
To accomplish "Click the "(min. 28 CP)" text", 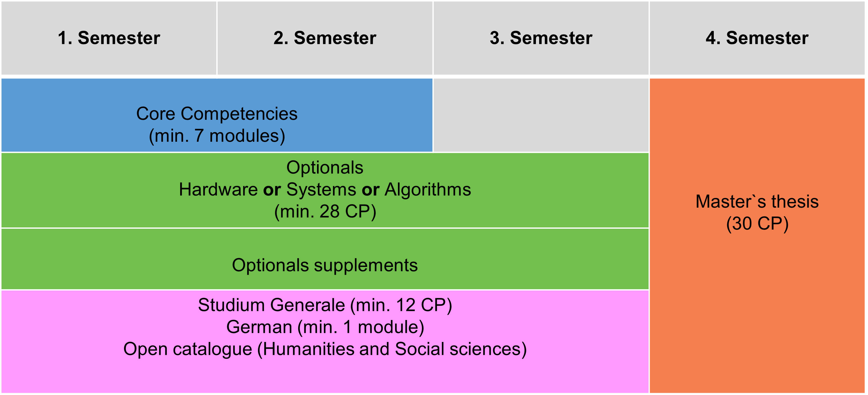I will tap(325, 212).
